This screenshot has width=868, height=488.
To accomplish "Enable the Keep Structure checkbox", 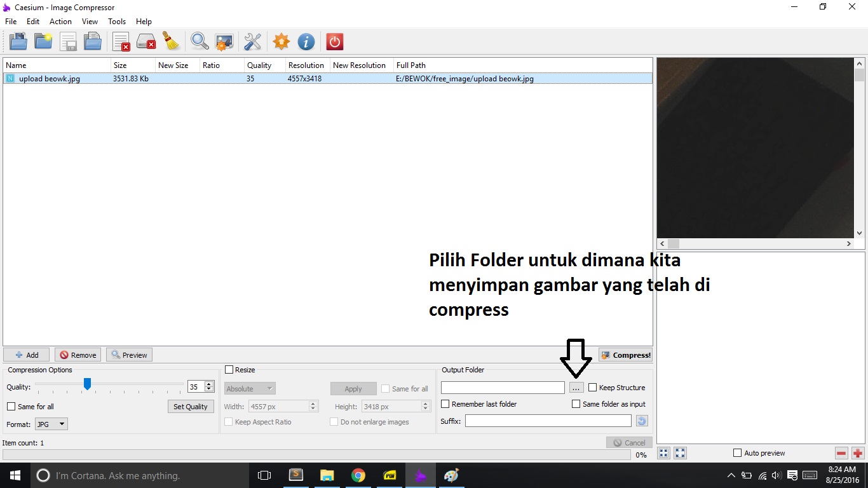I will [x=593, y=387].
